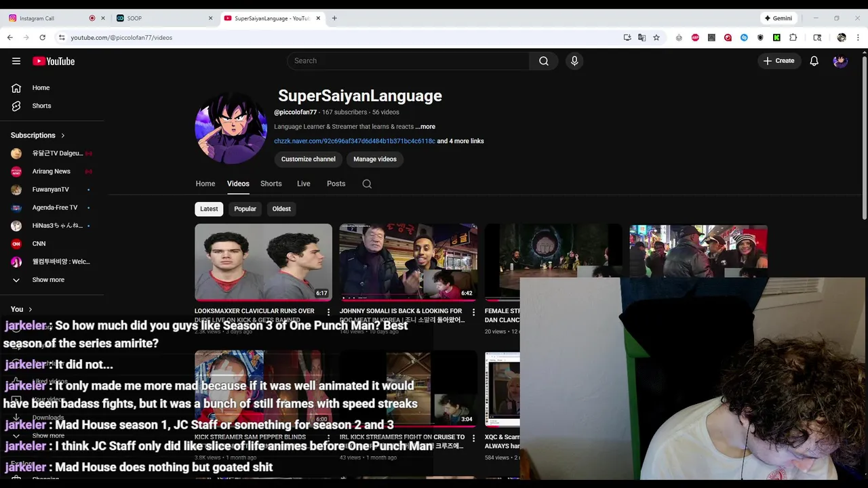Open the green K extension icon

point(776,37)
